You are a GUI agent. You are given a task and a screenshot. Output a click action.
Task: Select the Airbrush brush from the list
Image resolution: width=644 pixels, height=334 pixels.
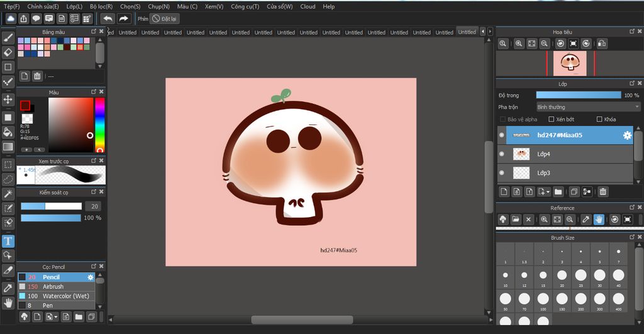(x=53, y=287)
